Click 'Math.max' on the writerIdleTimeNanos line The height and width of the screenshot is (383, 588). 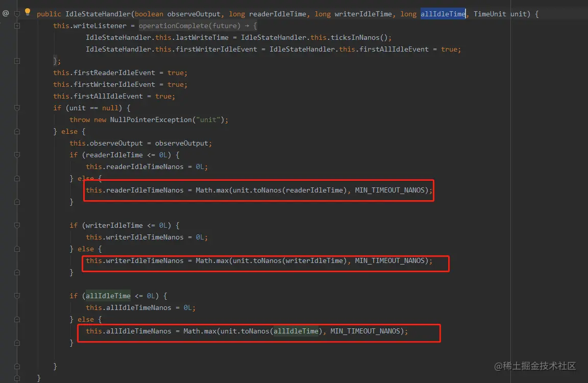pos(212,261)
